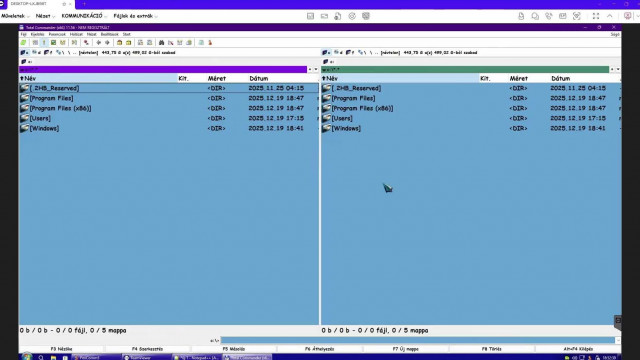Click the Unpack files toolbar icon
The height and width of the screenshot is (360, 640).
129,42
